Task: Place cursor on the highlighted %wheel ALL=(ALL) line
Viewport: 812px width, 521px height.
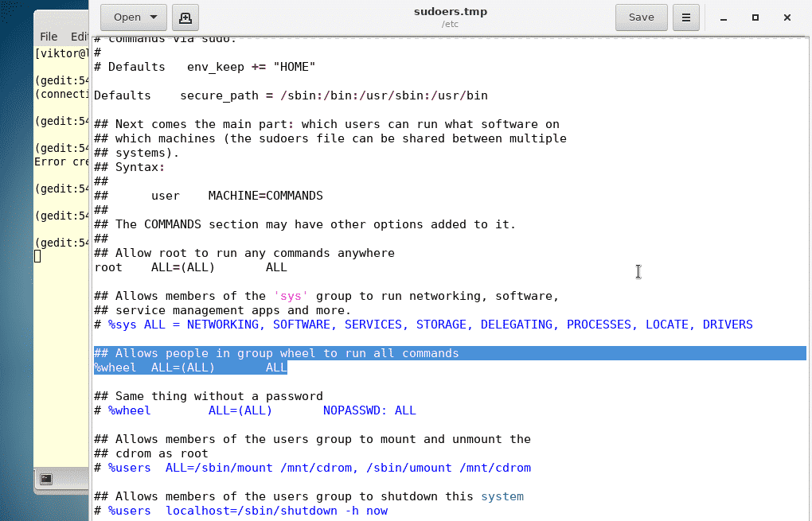Action: click(190, 367)
